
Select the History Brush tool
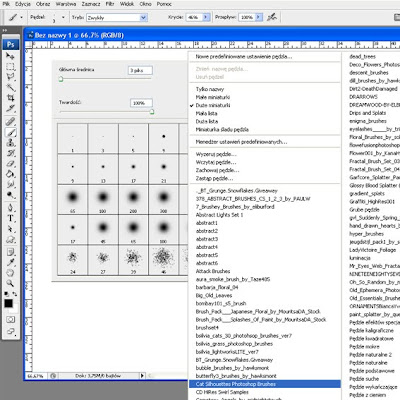pos(10,153)
